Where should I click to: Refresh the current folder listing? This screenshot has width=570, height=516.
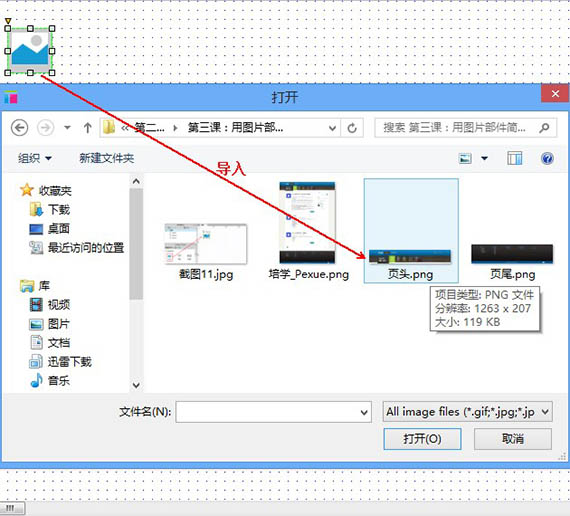(352, 128)
